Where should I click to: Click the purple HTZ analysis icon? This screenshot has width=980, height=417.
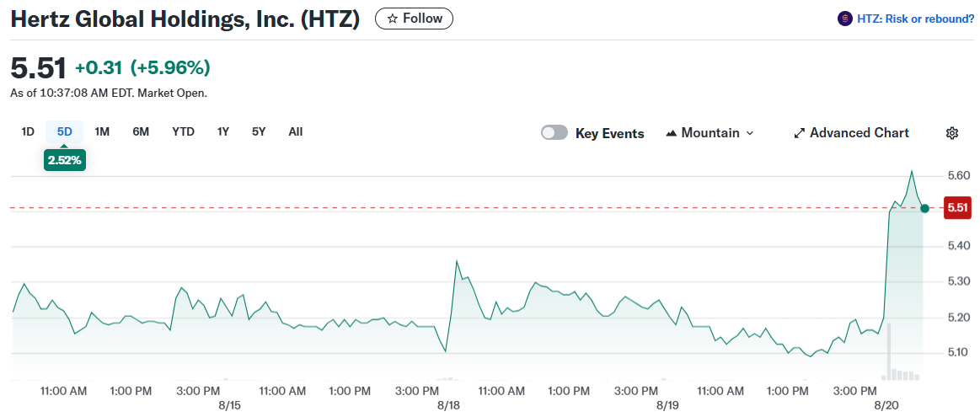tap(844, 19)
